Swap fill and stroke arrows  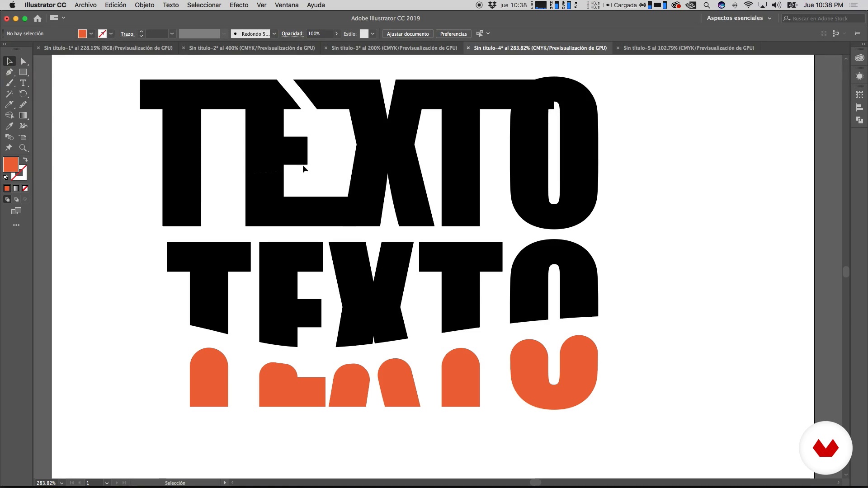pyautogui.click(x=25, y=160)
